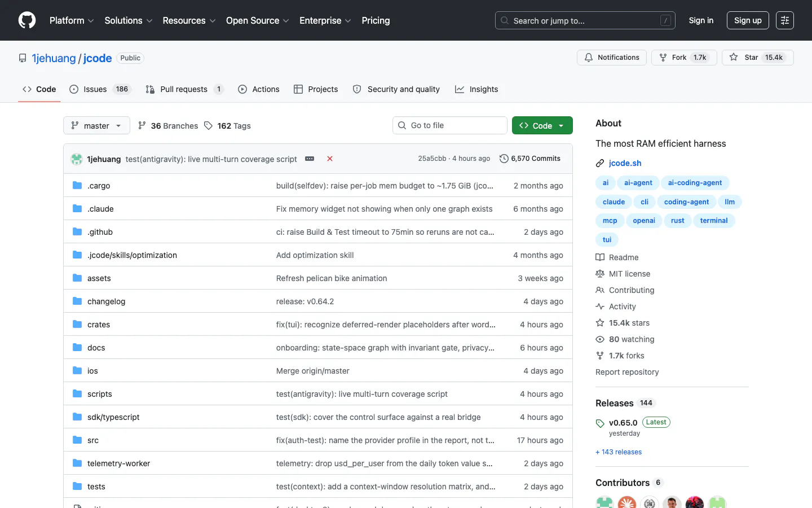Click the changelog folder icon

(77, 301)
